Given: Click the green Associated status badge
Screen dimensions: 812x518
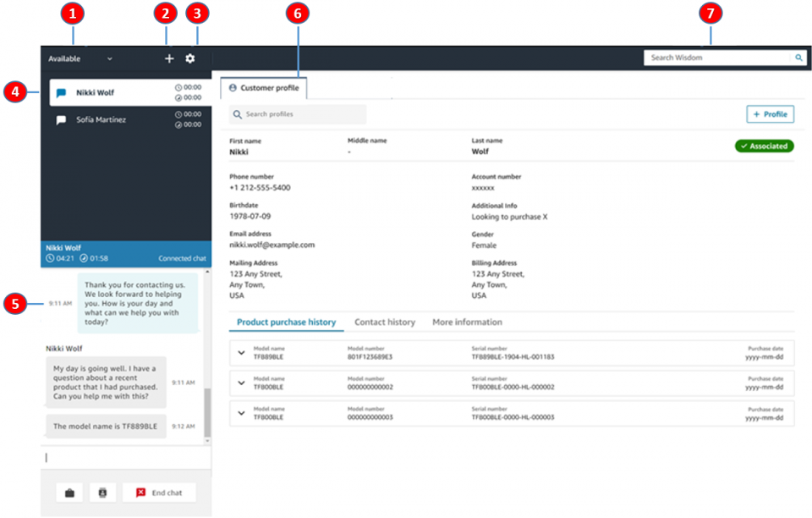Looking at the screenshot, I should pos(765,146).
